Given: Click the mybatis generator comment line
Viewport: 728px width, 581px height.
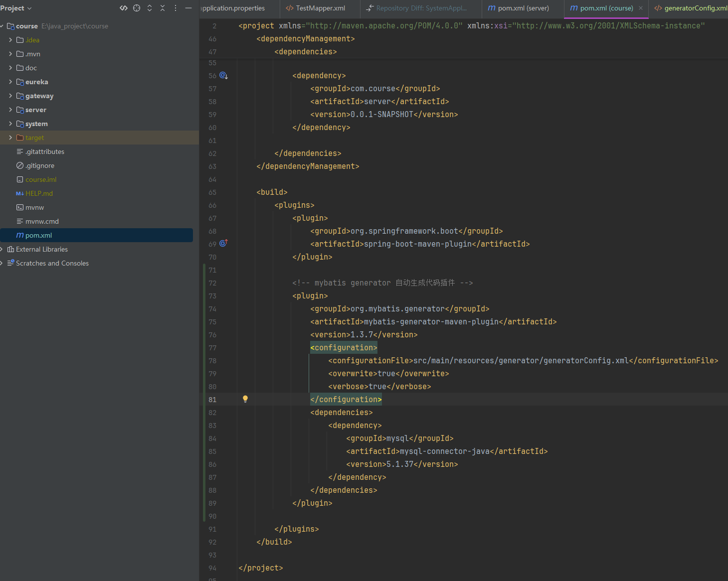Looking at the screenshot, I should tap(382, 283).
